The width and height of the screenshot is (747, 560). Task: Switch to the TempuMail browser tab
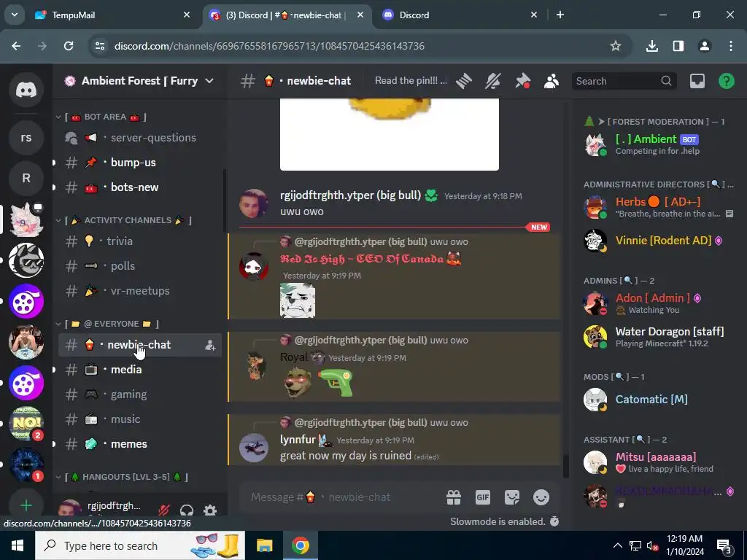tap(113, 15)
